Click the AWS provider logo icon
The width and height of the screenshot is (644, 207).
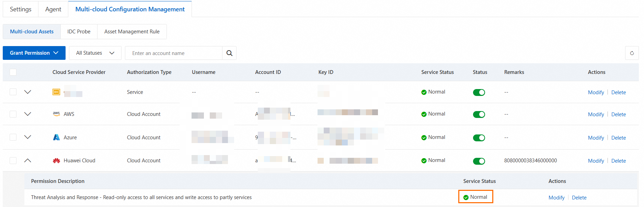pos(56,114)
